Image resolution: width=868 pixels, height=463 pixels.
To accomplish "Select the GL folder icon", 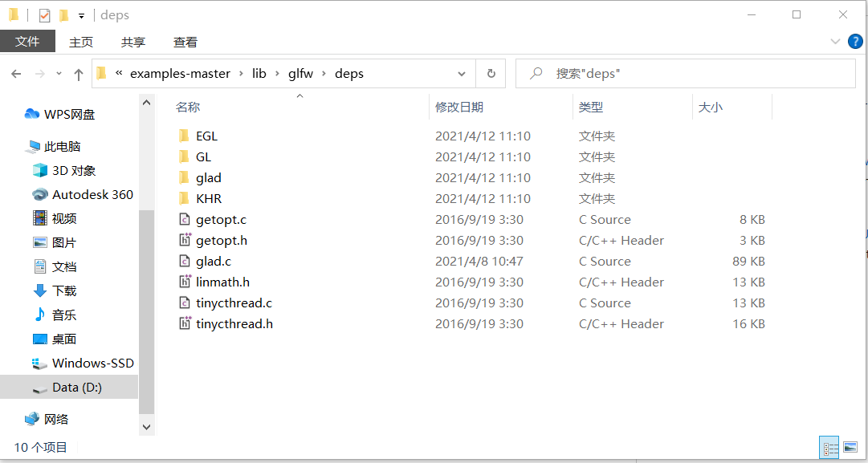I will click(185, 157).
